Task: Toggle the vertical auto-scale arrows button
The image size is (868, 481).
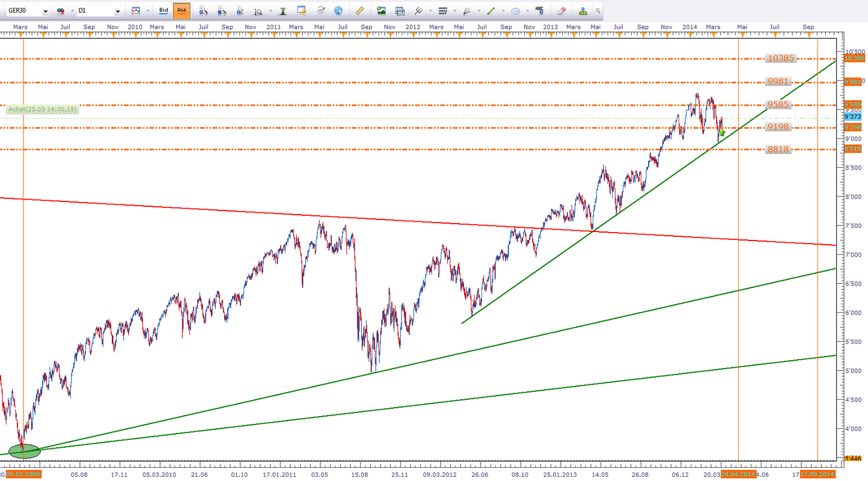Action: click(283, 11)
